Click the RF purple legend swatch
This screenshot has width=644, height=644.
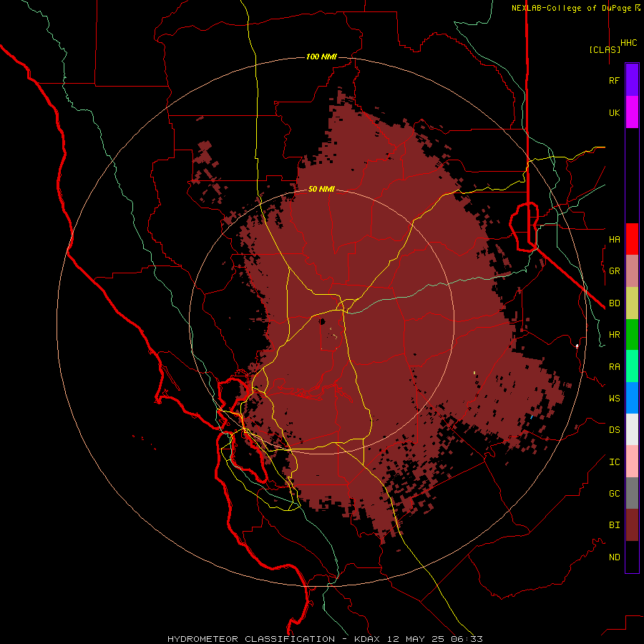coord(632,80)
